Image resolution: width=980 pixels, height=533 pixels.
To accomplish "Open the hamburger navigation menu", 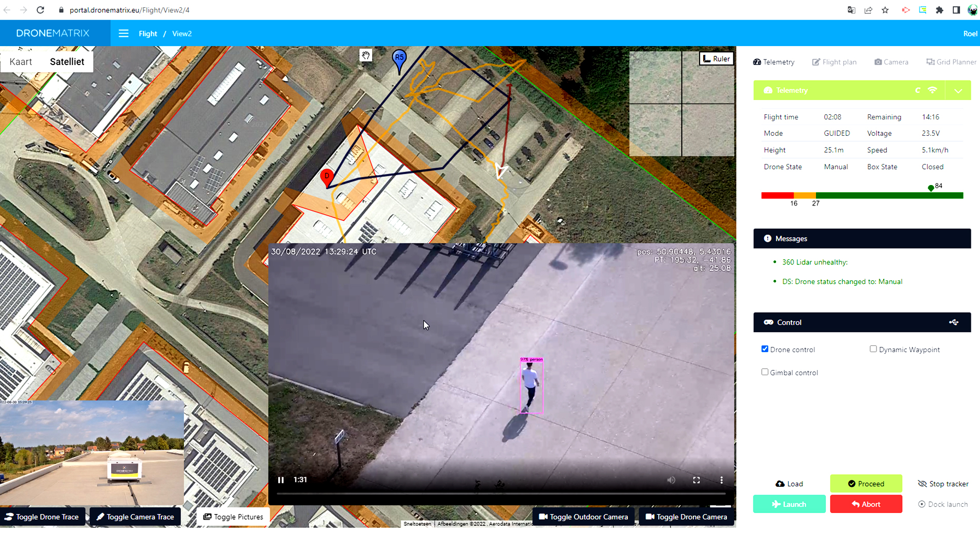I will pyautogui.click(x=124, y=34).
